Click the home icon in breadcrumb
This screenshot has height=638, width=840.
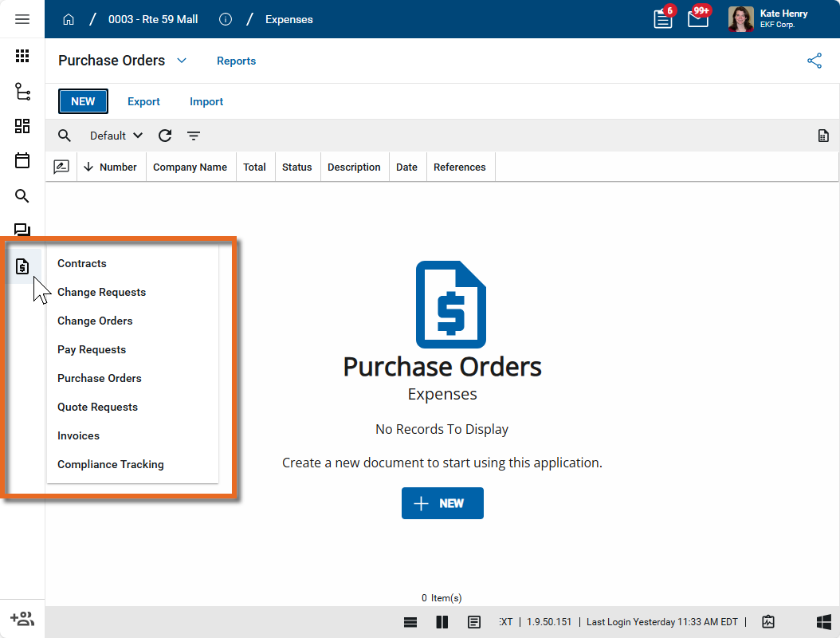(69, 19)
